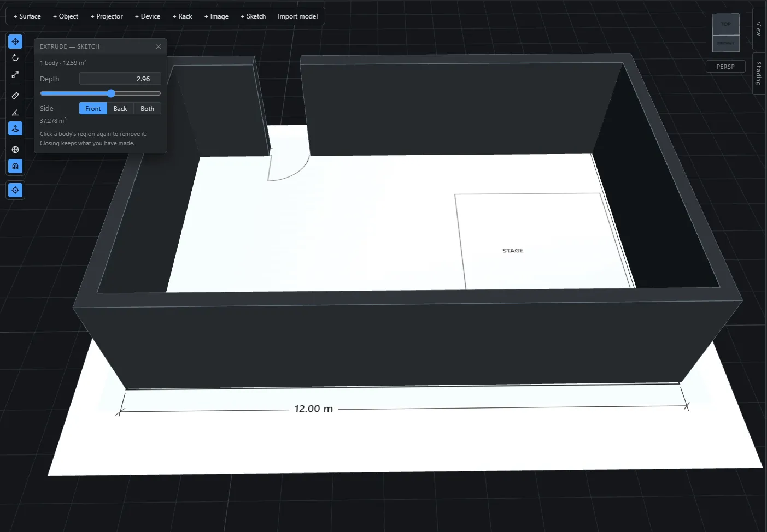
Task: Open the vertical Shading tab
Action: (759, 74)
